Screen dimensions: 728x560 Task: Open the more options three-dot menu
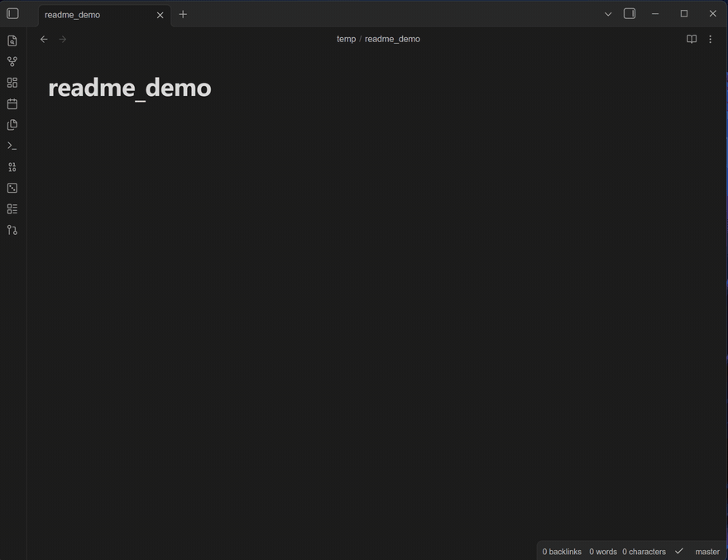(x=711, y=39)
